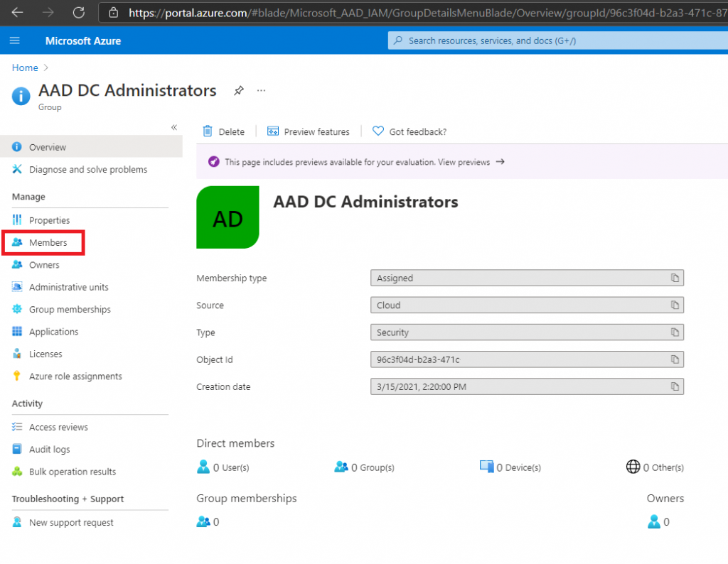
Task: Click the Source field showing Cloud
Action: 527,305
